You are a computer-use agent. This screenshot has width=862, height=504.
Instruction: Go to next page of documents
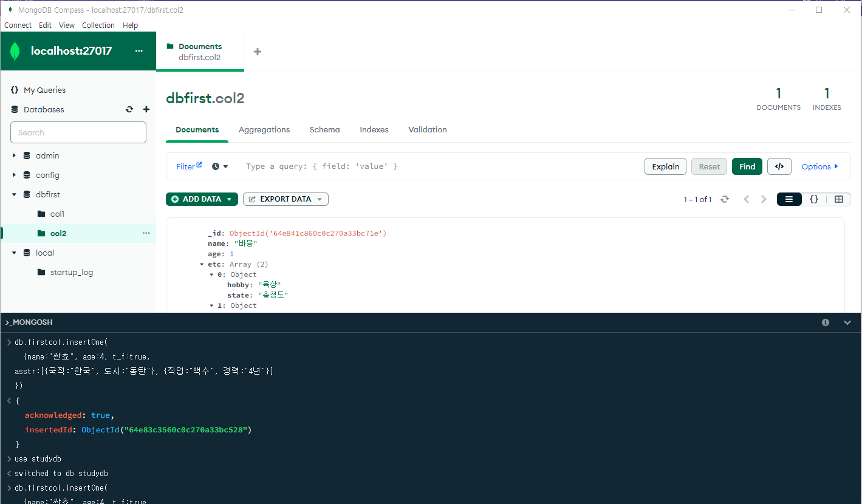764,199
